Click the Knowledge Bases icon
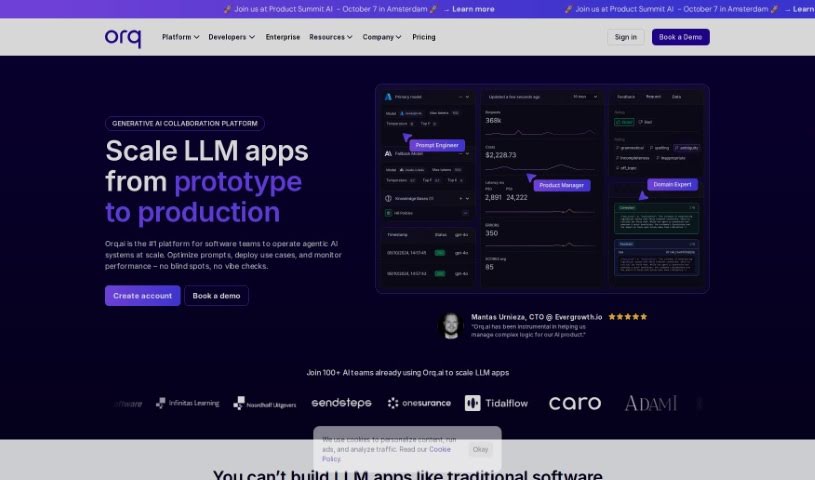 pyautogui.click(x=388, y=199)
